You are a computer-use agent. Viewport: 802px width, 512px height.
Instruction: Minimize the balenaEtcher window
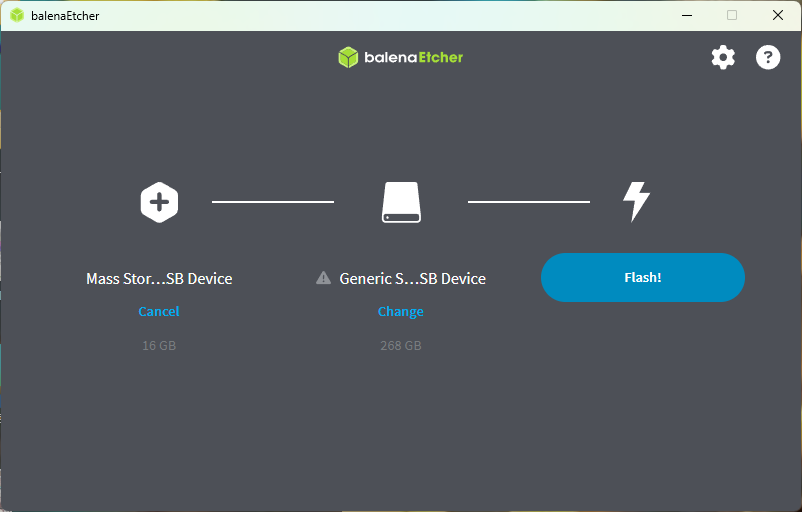(687, 15)
